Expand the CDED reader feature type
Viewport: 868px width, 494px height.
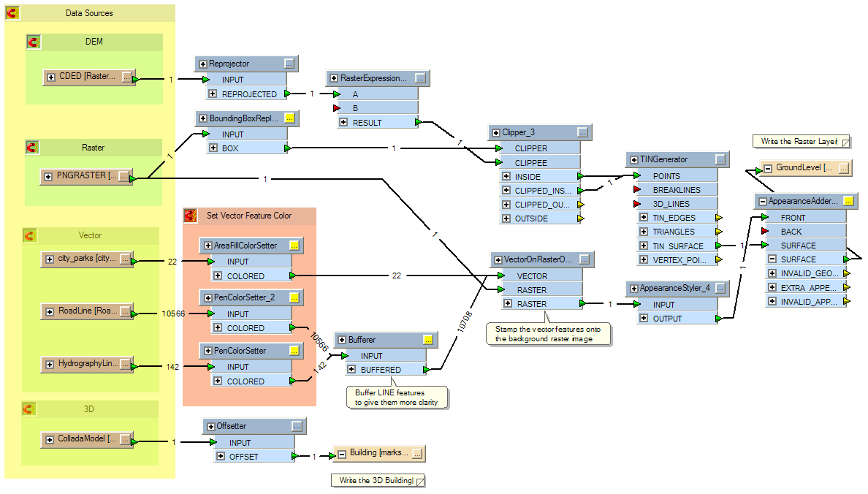pyautogui.click(x=51, y=77)
